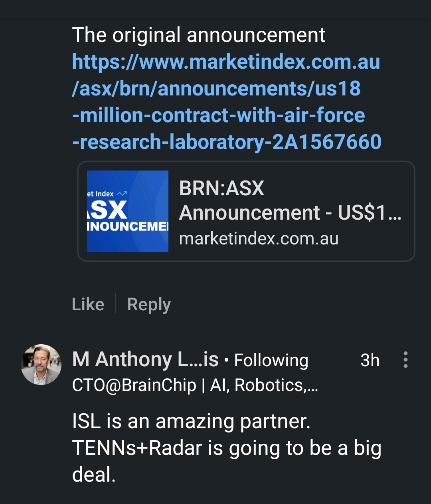Screen dimensions: 431x504
Task: Click "The original announcement" comment text
Action: pyautogui.click(x=198, y=35)
